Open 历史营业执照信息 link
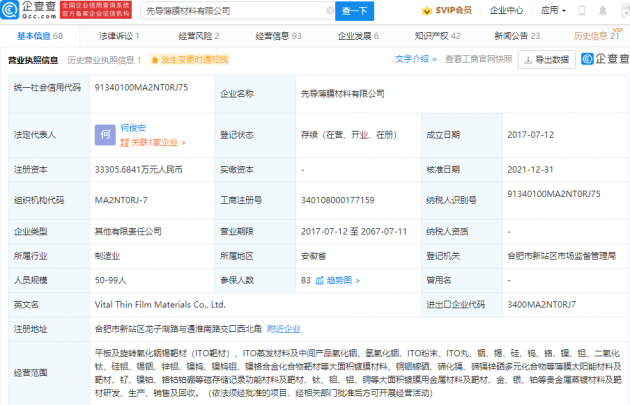Image resolution: width=630 pixels, height=405 pixels. 104,60
